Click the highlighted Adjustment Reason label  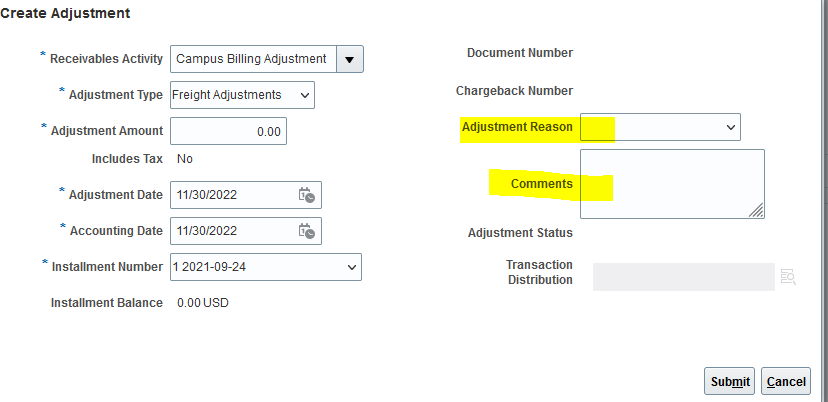click(x=517, y=127)
